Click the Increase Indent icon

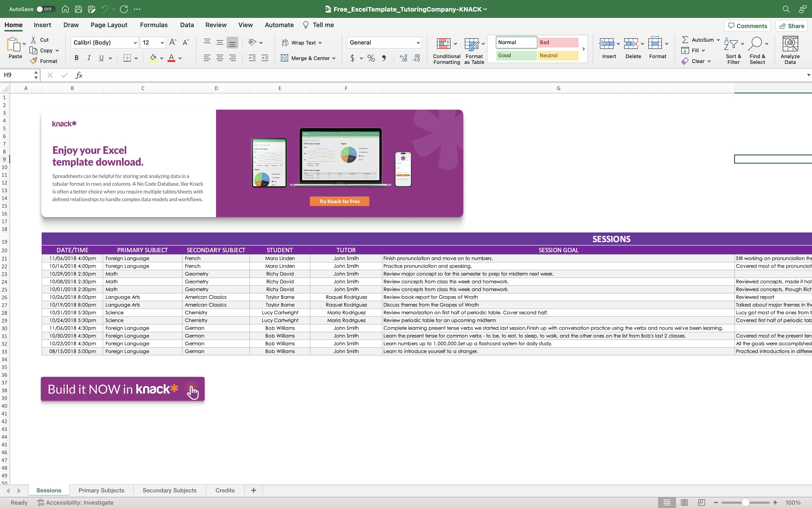[x=265, y=58]
